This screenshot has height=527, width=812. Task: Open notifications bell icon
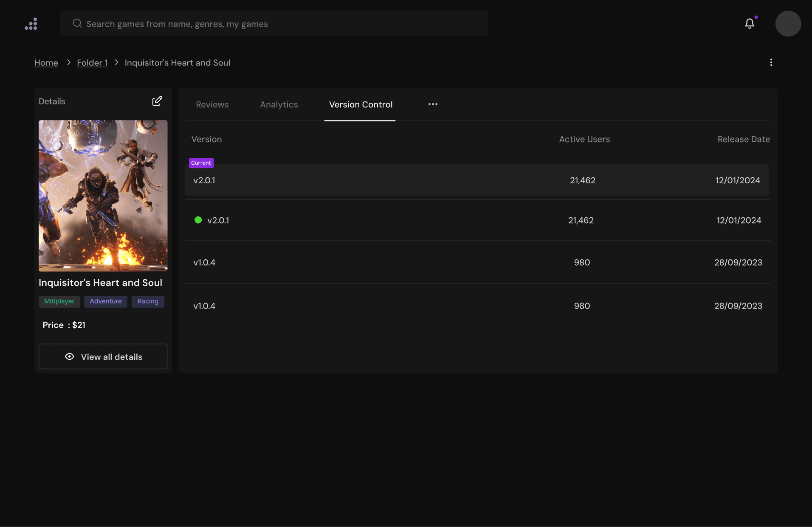750,23
